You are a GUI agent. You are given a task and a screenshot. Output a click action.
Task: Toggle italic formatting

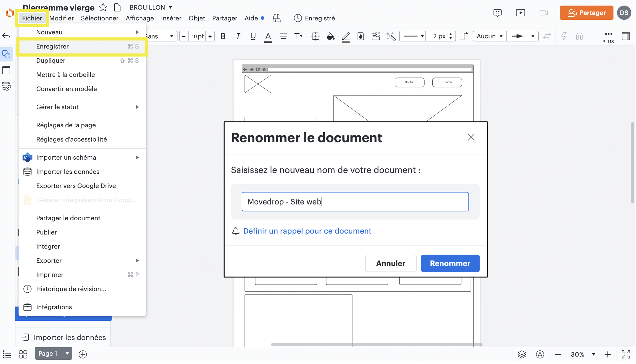[x=238, y=36]
